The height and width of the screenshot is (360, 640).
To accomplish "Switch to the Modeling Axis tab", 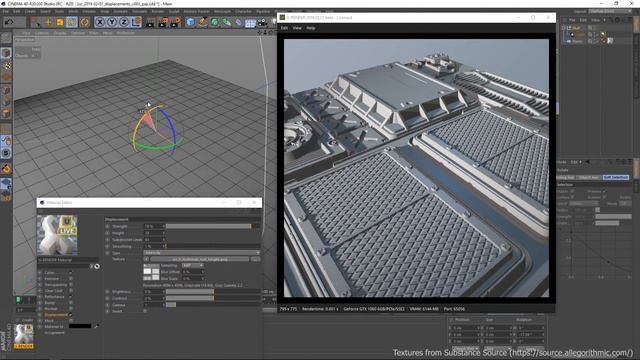I will point(566,178).
